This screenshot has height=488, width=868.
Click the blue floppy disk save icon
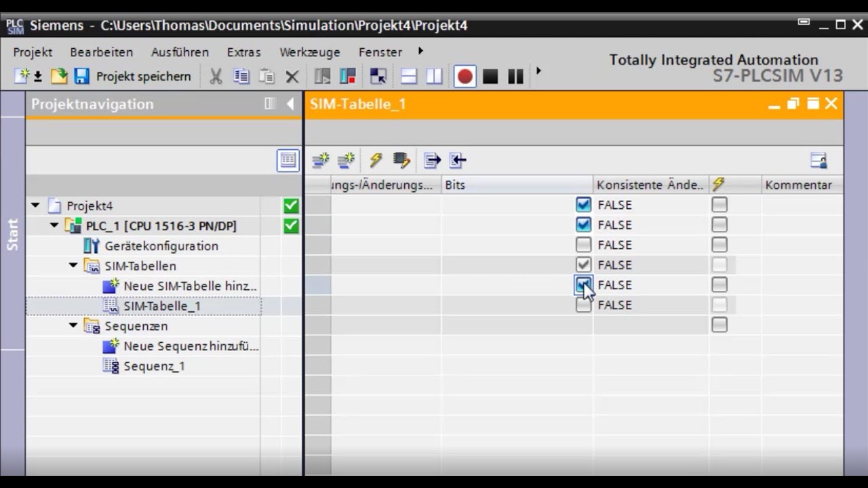(x=82, y=76)
